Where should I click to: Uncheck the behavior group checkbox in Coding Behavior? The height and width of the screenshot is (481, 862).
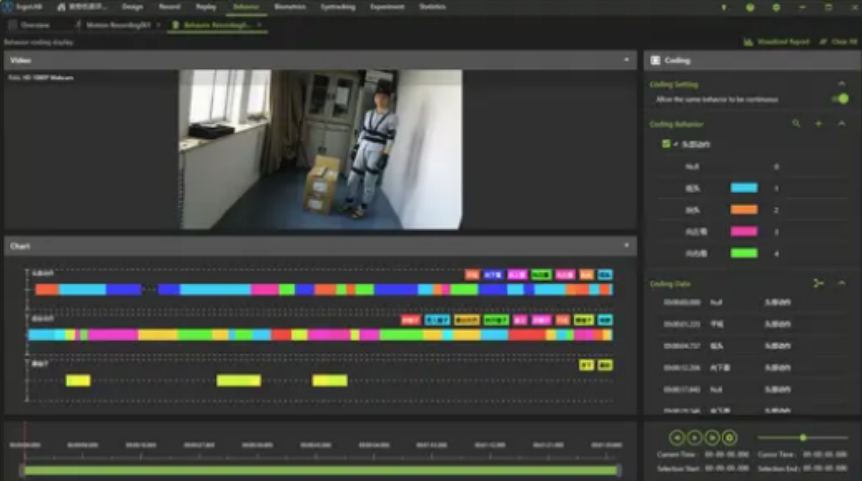point(667,144)
